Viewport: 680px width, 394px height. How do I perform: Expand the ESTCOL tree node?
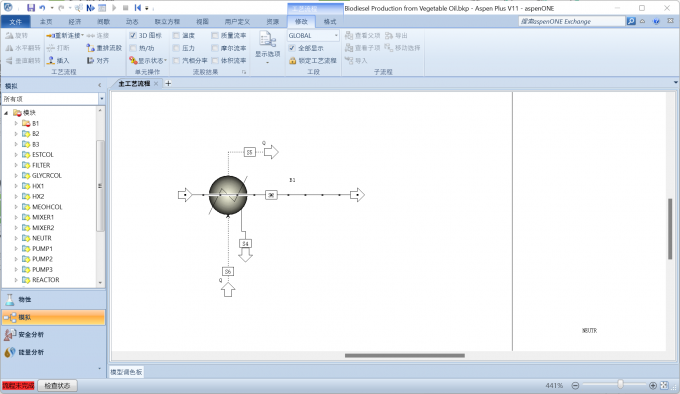[16, 155]
